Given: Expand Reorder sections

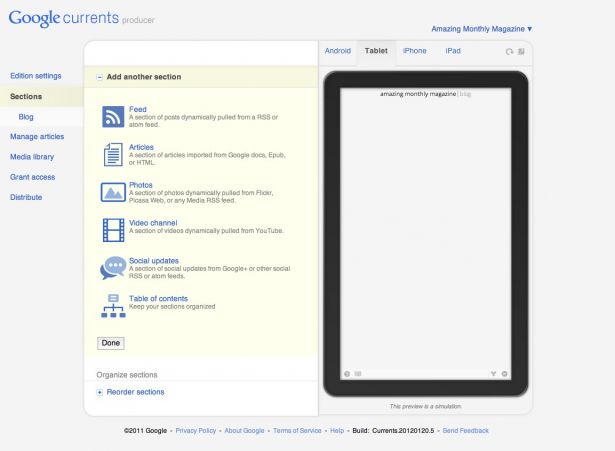Looking at the screenshot, I should (x=100, y=392).
